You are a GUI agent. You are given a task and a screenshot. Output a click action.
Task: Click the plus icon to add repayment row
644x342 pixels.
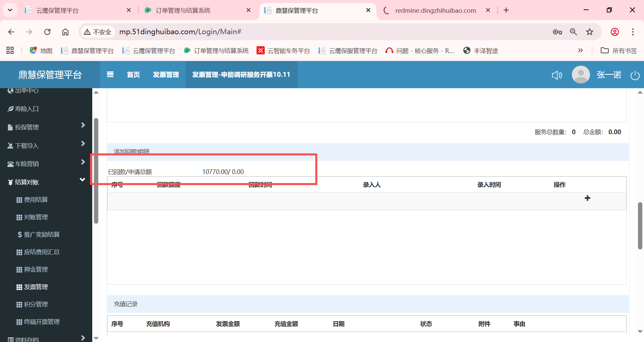(587, 198)
